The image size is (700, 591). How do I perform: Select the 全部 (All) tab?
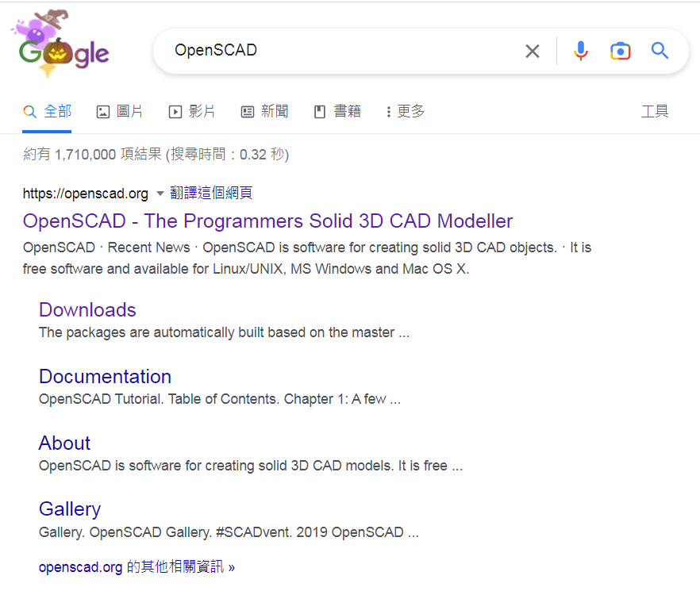(47, 112)
